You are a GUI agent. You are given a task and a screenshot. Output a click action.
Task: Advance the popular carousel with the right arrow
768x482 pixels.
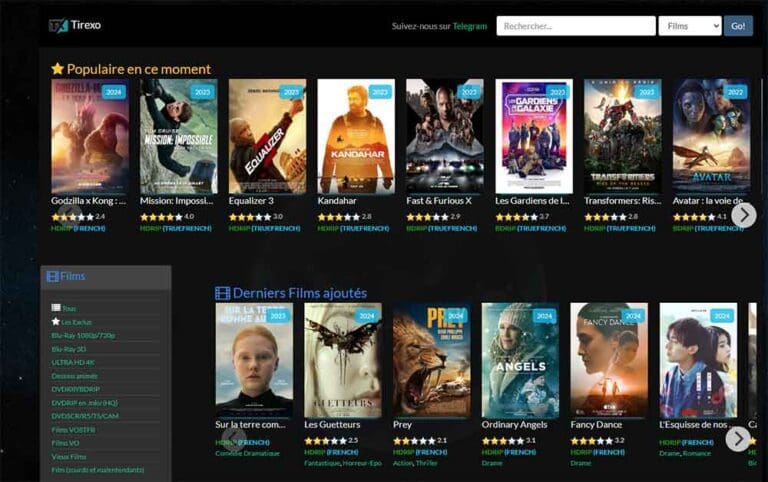point(744,215)
